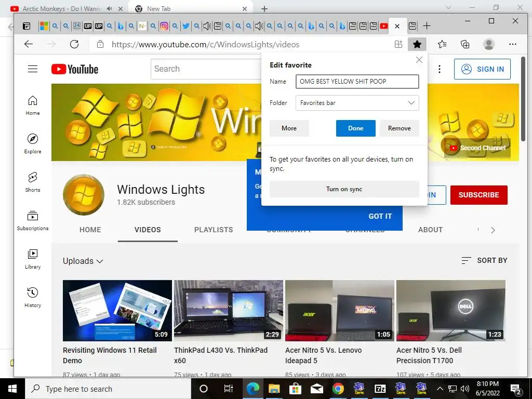Open Shorts in YouTube sidebar
The width and height of the screenshot is (532, 399).
click(x=33, y=182)
